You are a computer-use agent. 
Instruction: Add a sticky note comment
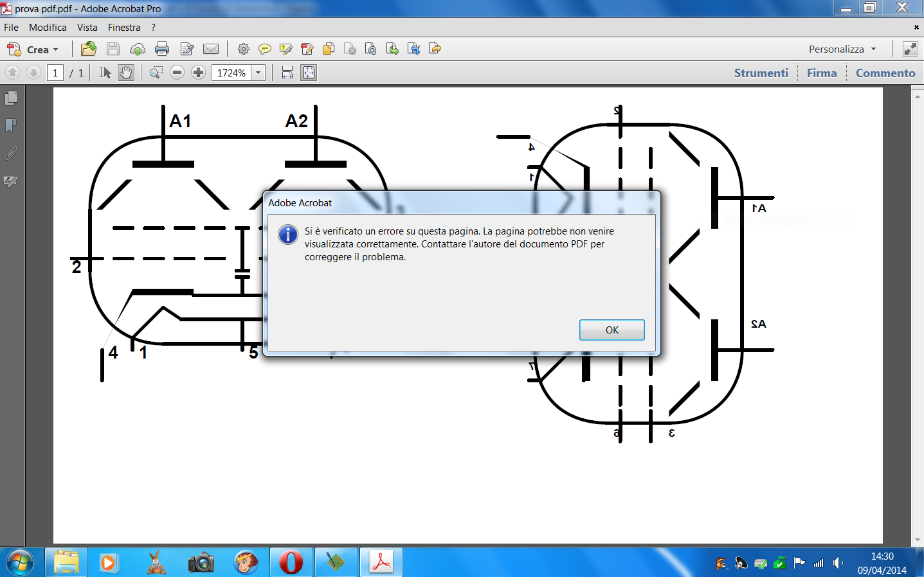point(264,49)
